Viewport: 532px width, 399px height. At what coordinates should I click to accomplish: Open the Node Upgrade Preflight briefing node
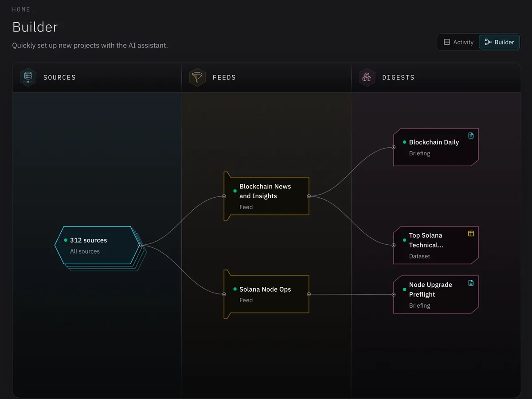coord(436,294)
